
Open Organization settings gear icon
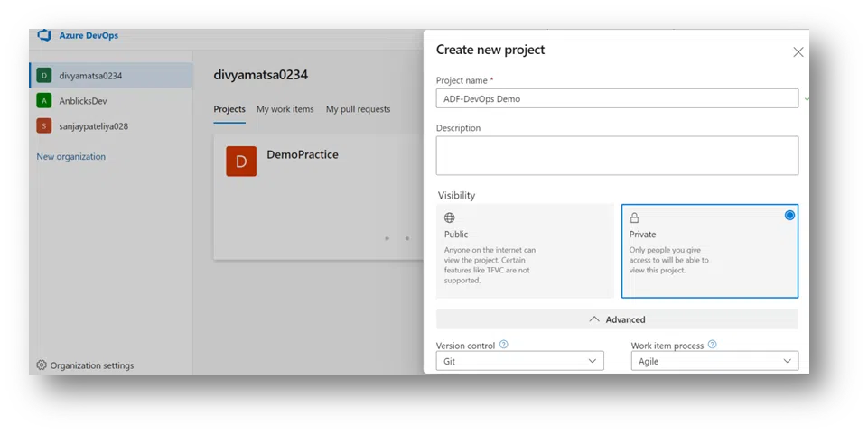(x=42, y=365)
